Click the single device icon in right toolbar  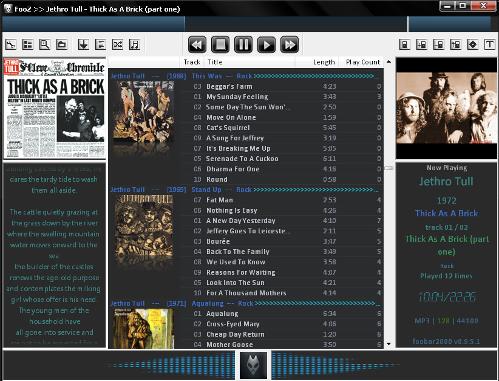coord(405,44)
